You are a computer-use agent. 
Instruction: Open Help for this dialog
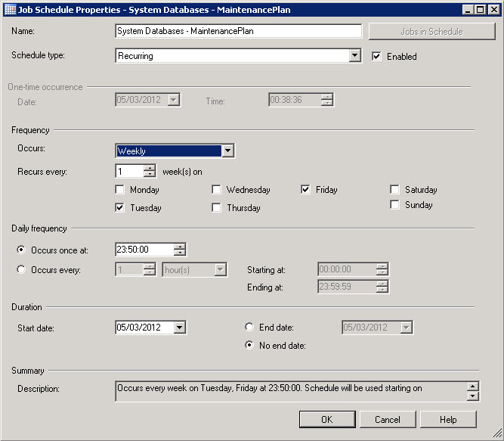coord(448,420)
